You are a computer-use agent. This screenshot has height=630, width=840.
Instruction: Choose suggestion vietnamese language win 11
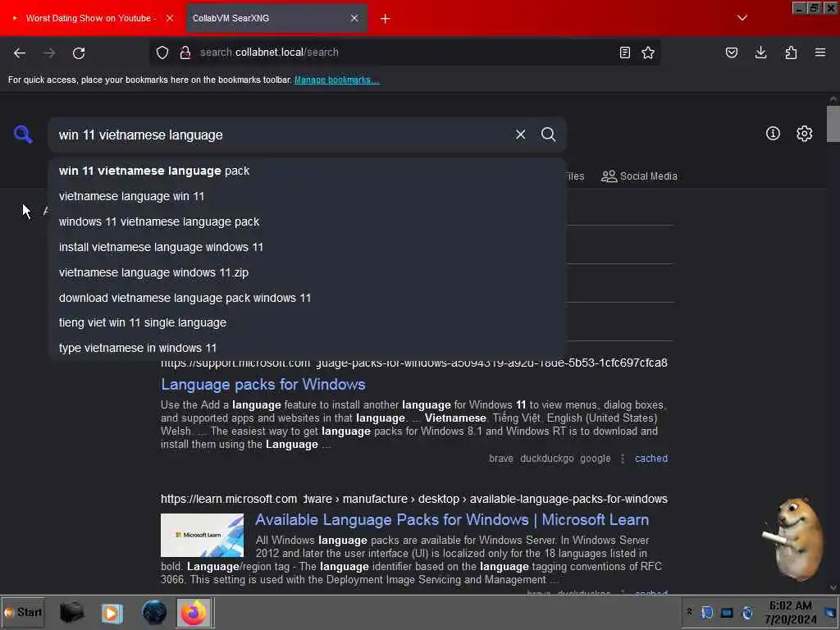pyautogui.click(x=308, y=196)
